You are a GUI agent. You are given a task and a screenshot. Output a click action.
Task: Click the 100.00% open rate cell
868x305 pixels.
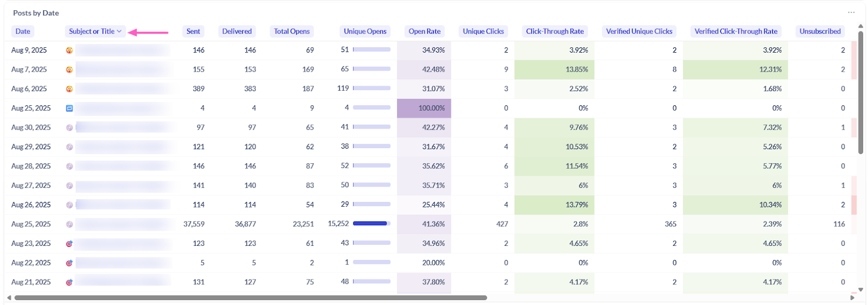click(424, 109)
